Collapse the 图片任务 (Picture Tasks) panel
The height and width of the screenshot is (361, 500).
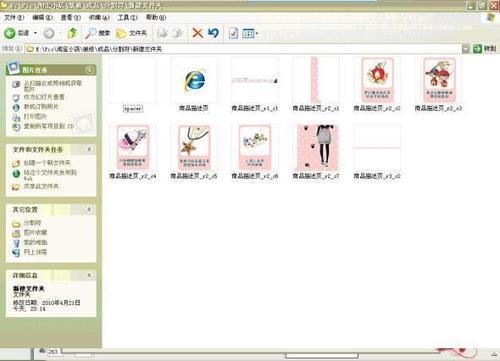[x=89, y=70]
